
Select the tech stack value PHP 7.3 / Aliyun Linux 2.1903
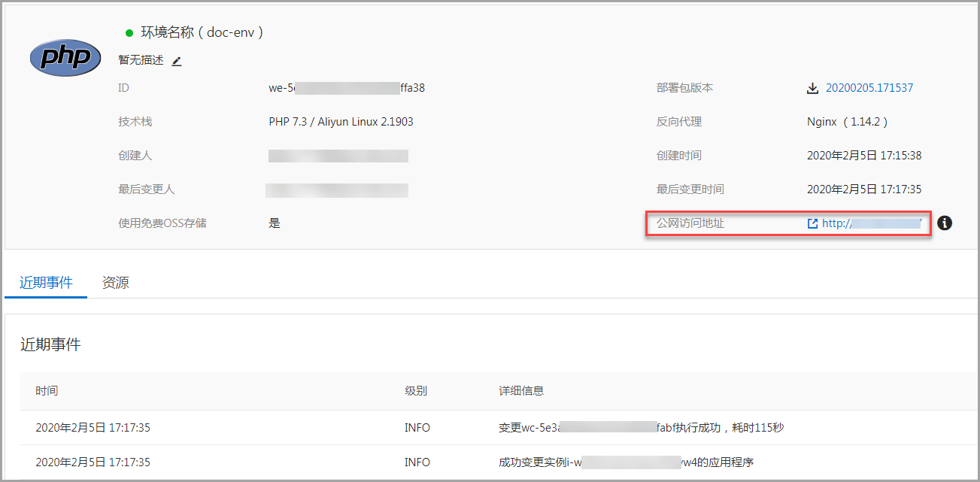(341, 122)
